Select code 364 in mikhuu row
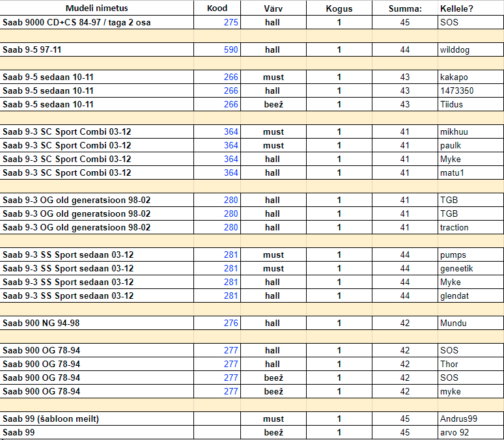This screenshot has width=504, height=440. [217, 131]
